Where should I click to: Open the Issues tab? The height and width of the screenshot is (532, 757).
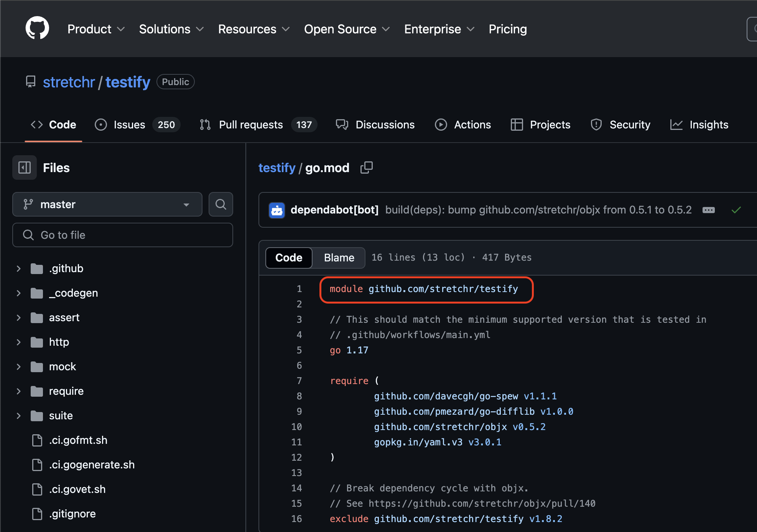pos(137,125)
